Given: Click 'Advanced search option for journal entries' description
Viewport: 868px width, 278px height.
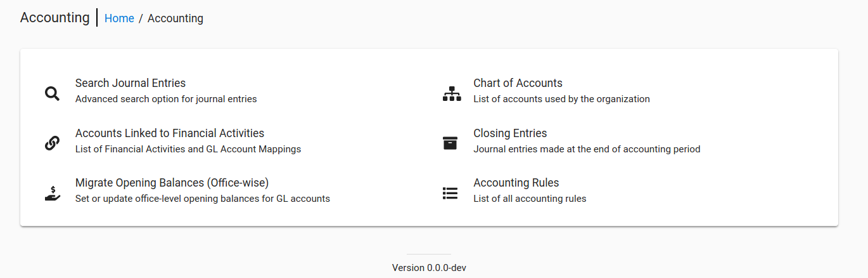Looking at the screenshot, I should pos(166,99).
